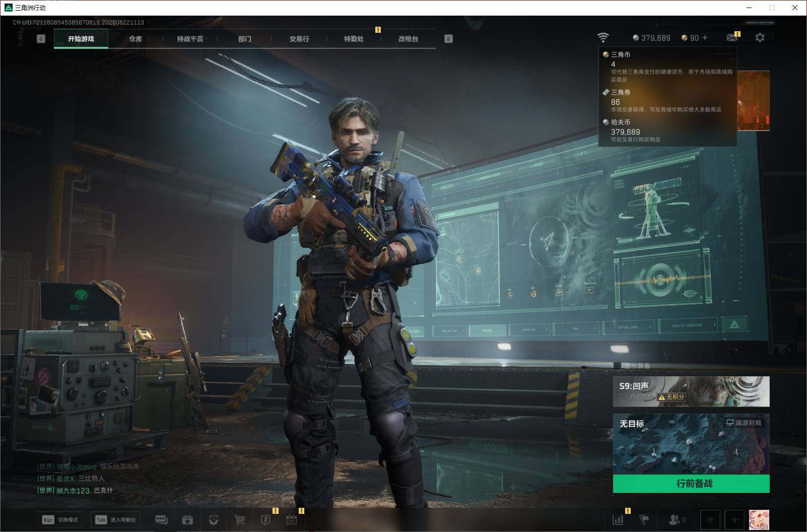
Task: Open the lightning shield badge icon
Action: click(265, 519)
